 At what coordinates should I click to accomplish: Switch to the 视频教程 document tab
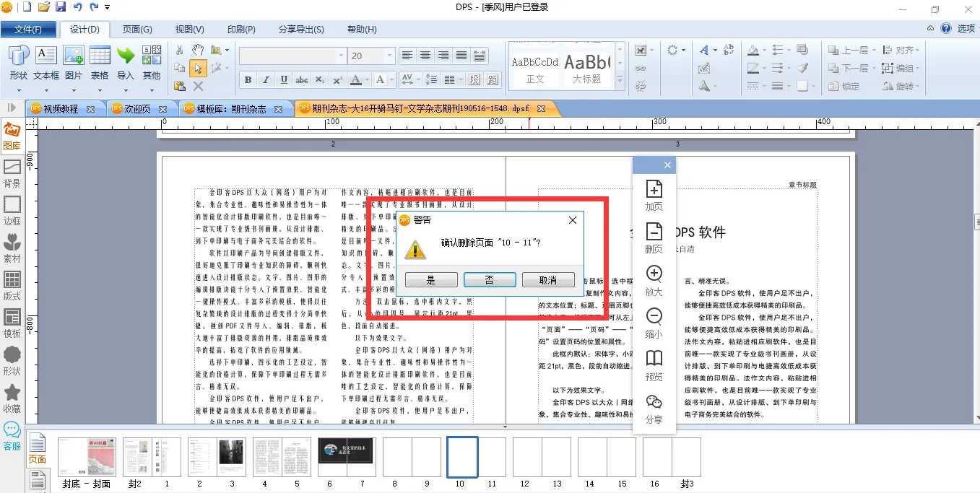point(61,109)
